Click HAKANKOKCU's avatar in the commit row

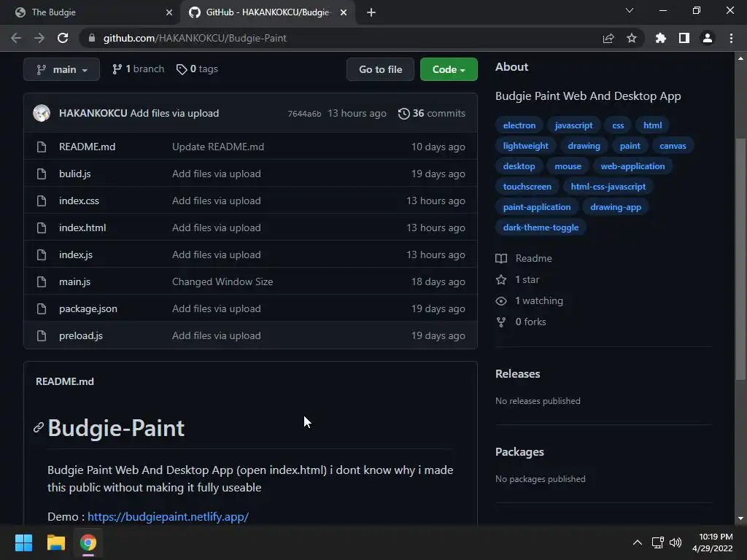point(42,113)
